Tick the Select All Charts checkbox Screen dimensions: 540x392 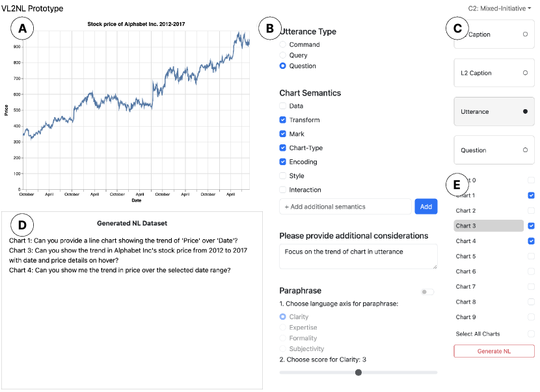(x=532, y=334)
